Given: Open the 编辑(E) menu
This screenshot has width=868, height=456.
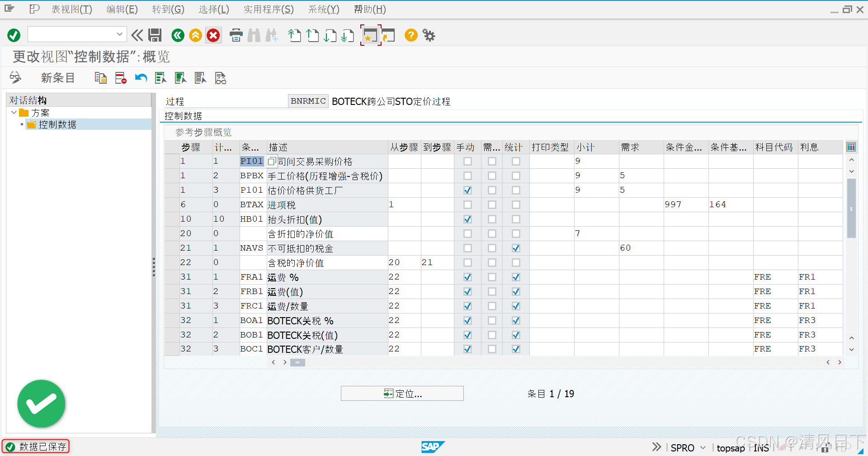Looking at the screenshot, I should (122, 9).
